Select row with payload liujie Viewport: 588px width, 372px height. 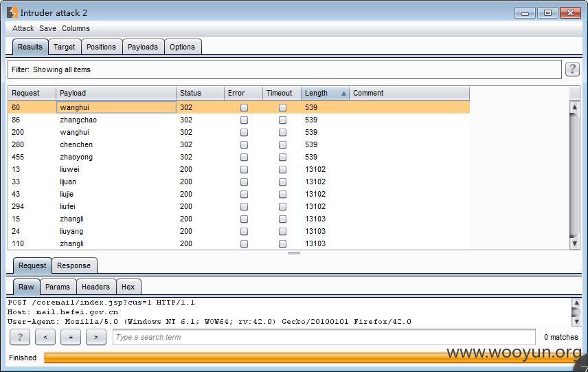239,195
